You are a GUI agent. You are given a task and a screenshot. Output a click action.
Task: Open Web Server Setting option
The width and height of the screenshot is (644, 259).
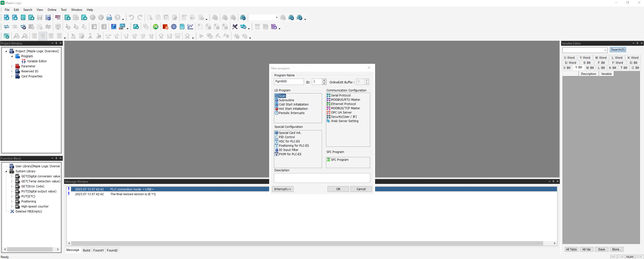pos(344,121)
